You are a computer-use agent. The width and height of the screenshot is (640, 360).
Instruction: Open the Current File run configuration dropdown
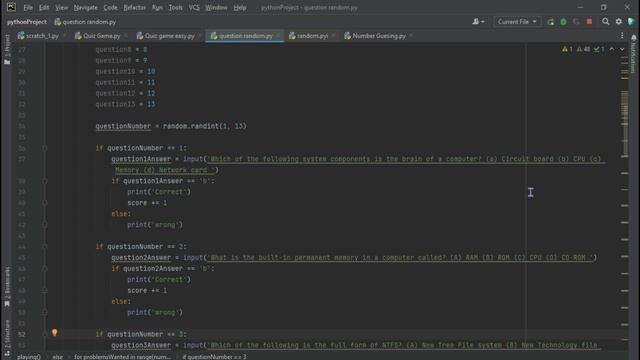517,22
